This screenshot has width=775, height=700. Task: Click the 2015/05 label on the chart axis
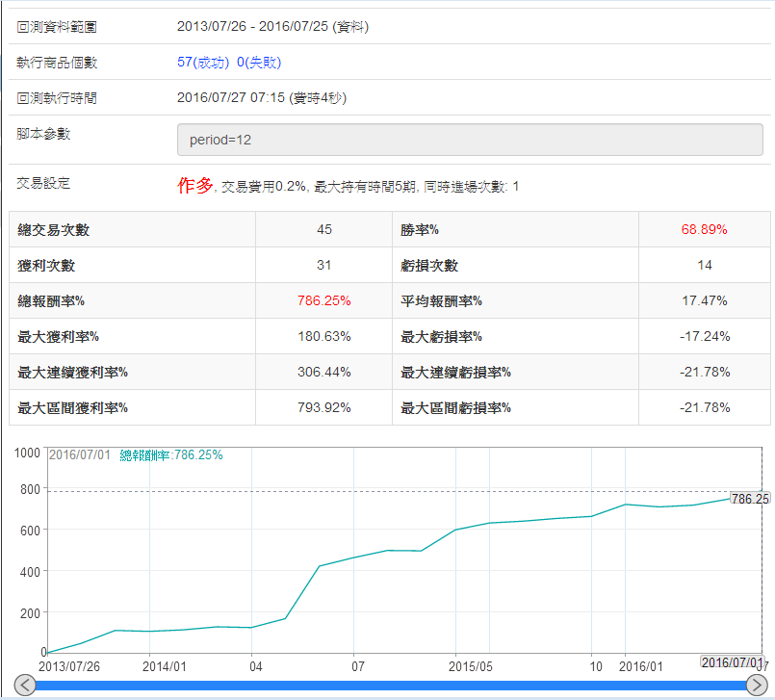click(471, 666)
